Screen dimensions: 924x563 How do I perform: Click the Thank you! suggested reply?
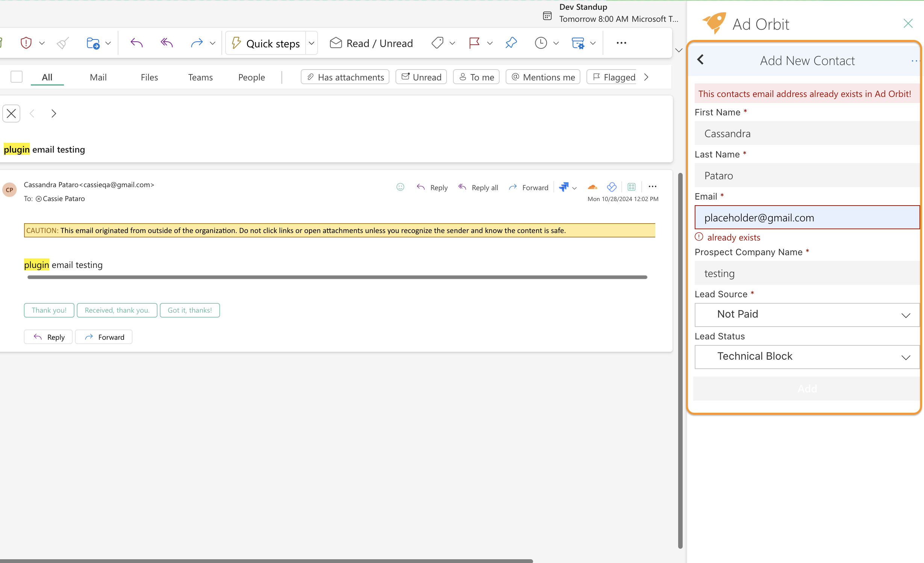49,310
